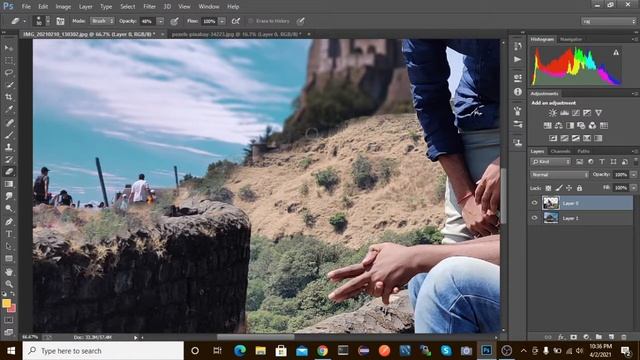Open the eraser Opacity slider arrow
The width and height of the screenshot is (640, 360).
pos(160,21)
